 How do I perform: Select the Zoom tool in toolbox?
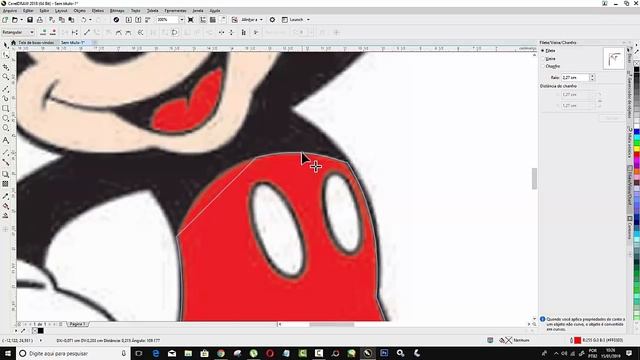pos(6,77)
